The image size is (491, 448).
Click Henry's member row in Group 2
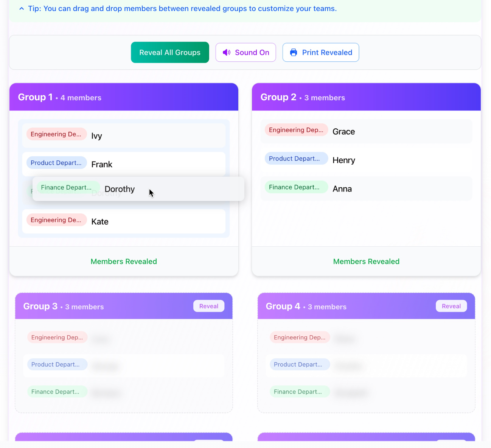pyautogui.click(x=366, y=160)
